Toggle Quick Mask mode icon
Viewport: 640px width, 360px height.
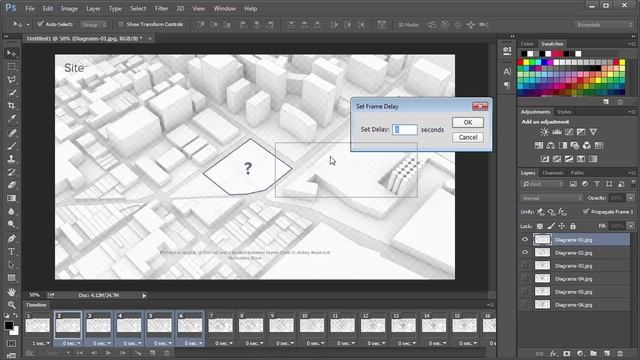(11, 343)
